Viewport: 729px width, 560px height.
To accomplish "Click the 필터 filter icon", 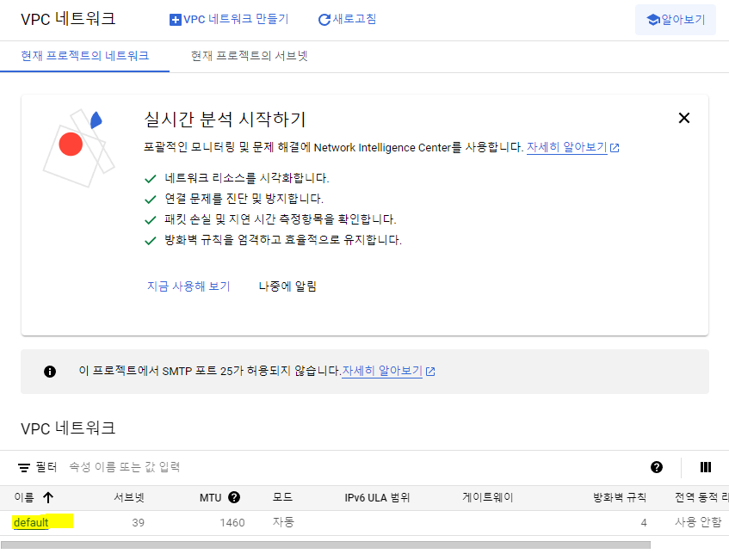I will tap(24, 467).
